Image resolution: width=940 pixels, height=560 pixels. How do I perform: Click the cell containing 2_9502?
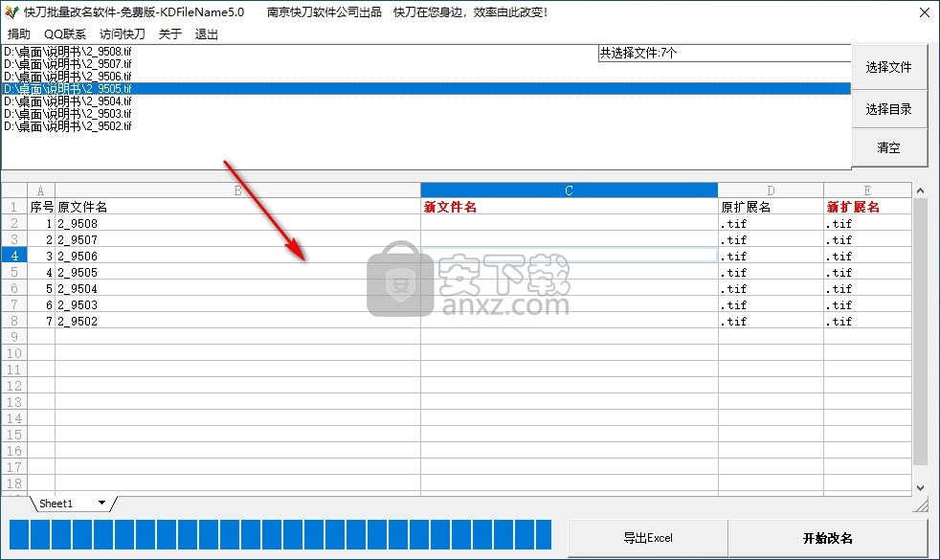(237, 321)
